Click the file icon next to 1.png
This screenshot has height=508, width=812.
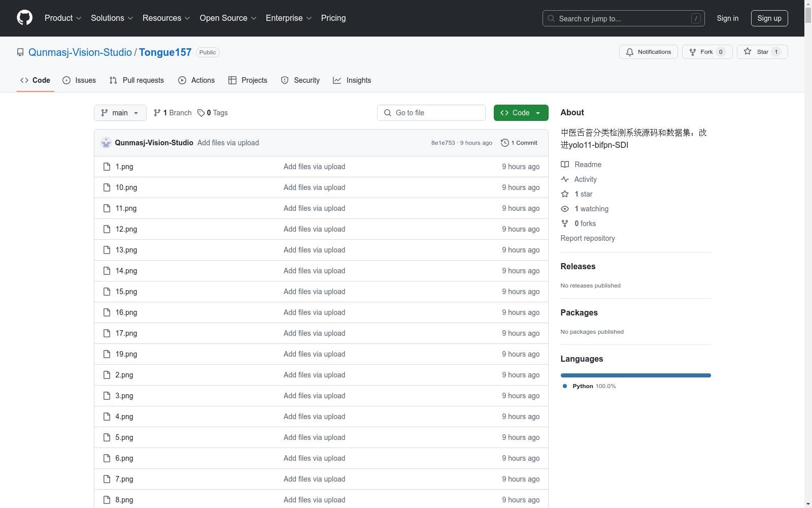coord(107,167)
